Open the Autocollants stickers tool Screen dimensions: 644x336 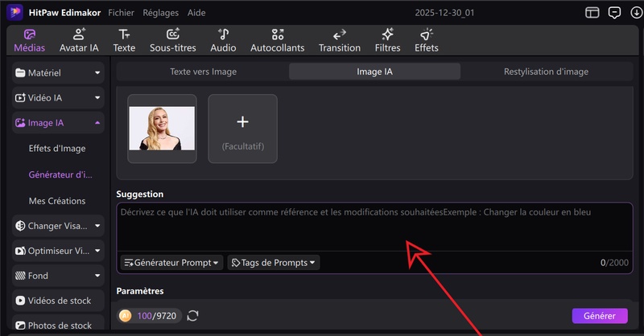(278, 41)
